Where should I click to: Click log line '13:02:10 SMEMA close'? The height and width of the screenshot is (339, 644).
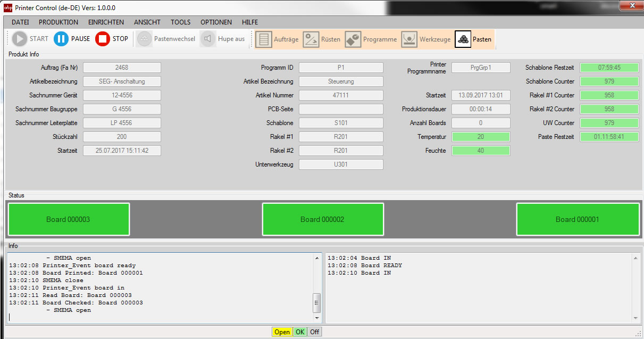coord(46,280)
